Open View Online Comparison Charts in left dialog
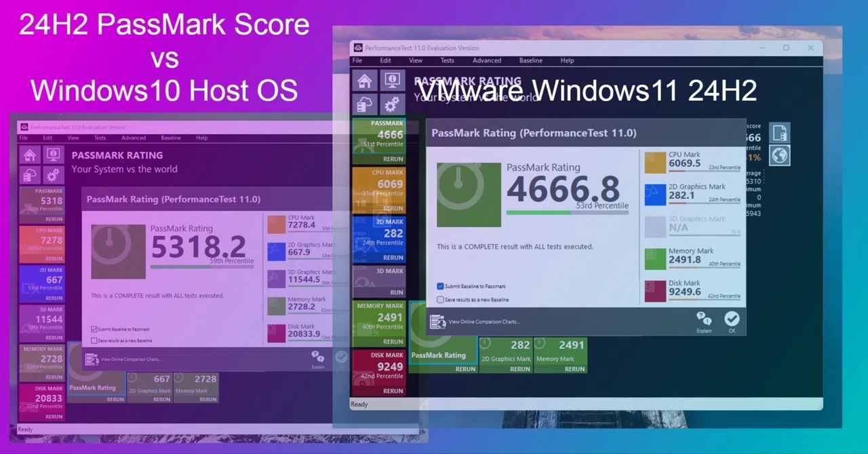 (x=132, y=359)
